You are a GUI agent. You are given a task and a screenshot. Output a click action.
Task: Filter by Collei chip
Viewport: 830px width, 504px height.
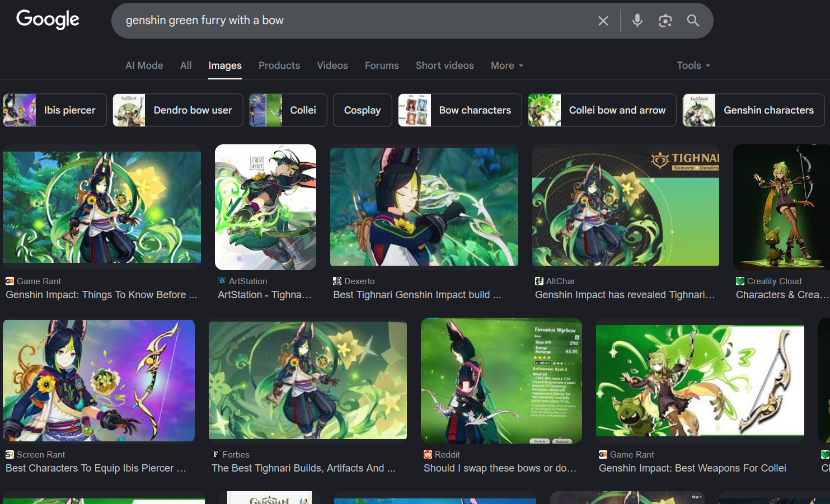(288, 110)
